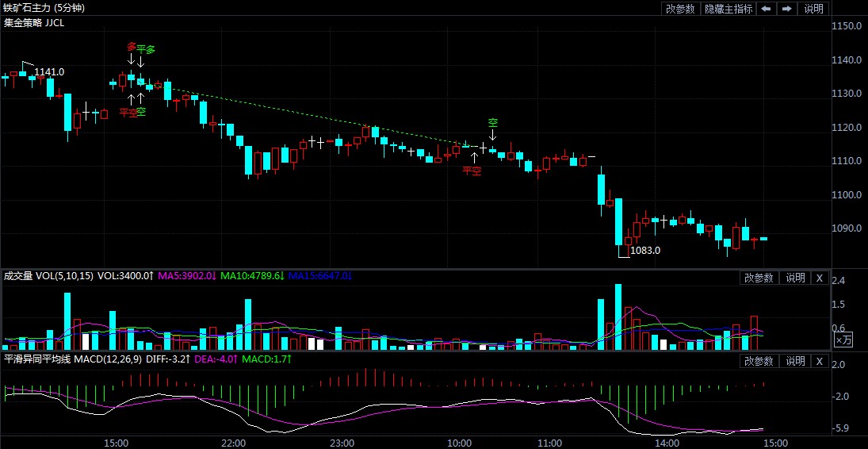This screenshot has height=449, width=868.
Task: Click the DIFF:-3.2 value
Action: [168, 359]
